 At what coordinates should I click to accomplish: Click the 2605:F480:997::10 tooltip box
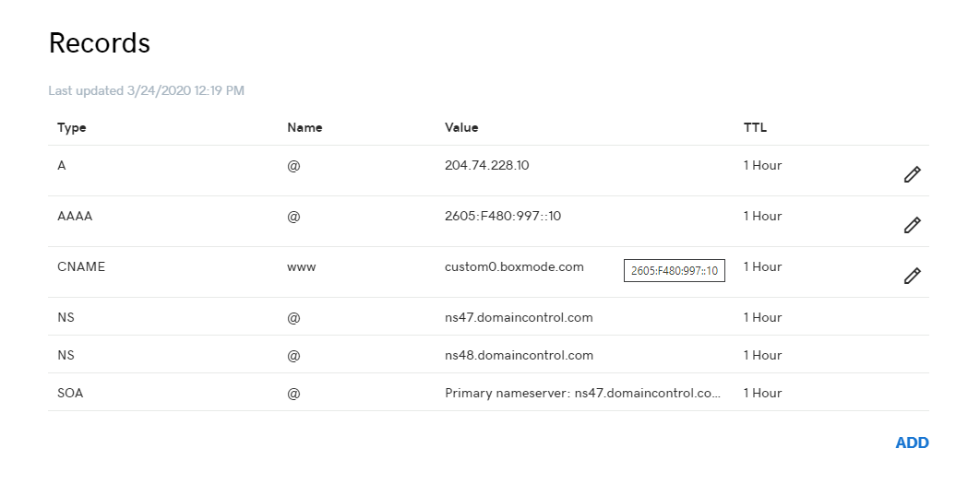pyautogui.click(x=675, y=271)
